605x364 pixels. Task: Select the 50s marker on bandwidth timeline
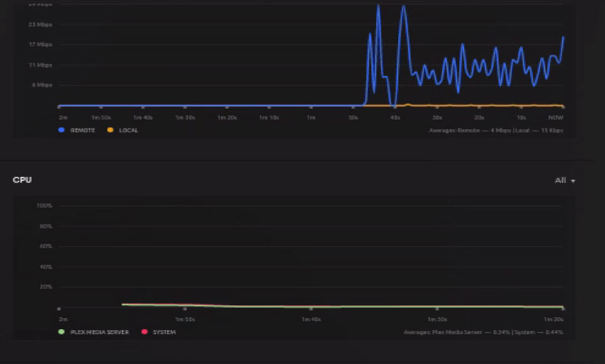353,117
